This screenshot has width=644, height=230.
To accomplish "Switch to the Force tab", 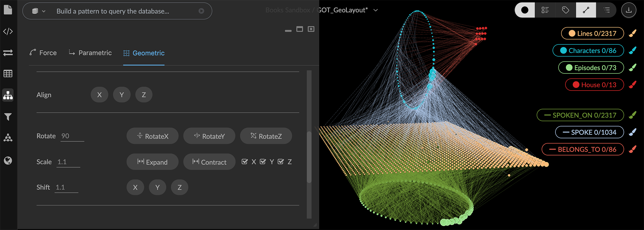I will (43, 53).
